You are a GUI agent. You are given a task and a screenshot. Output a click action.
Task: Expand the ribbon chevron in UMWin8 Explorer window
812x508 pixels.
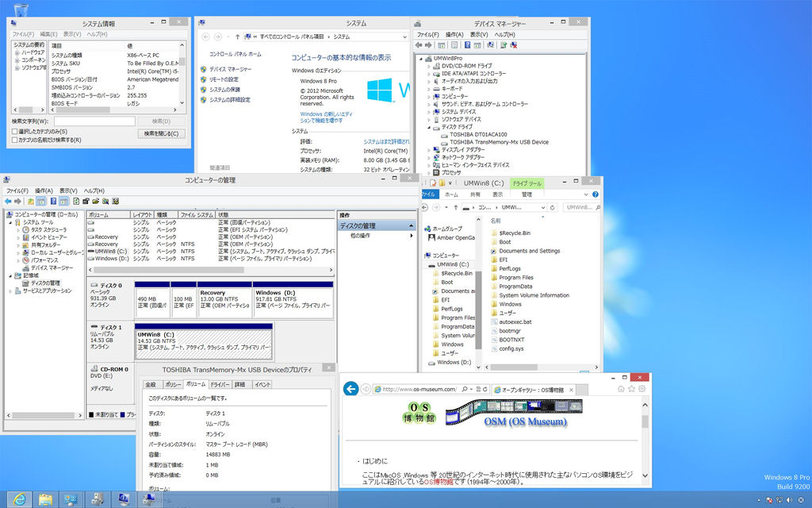tap(586, 194)
